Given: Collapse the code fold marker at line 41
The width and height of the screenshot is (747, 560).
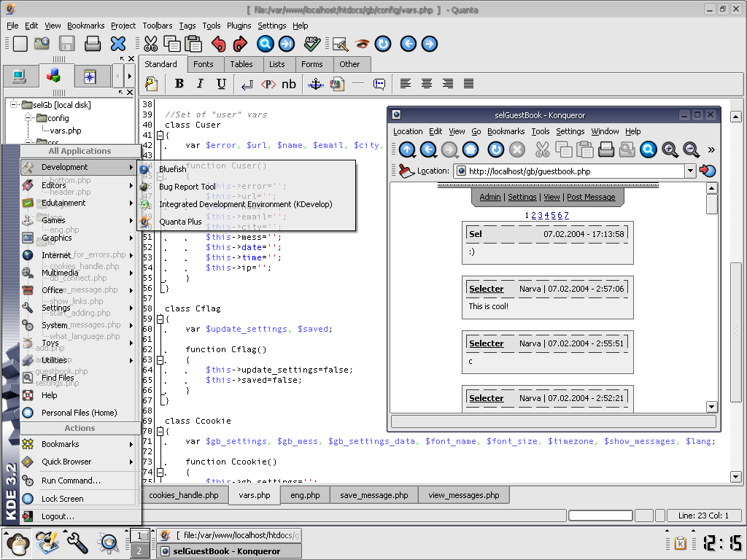Looking at the screenshot, I should (160, 135).
